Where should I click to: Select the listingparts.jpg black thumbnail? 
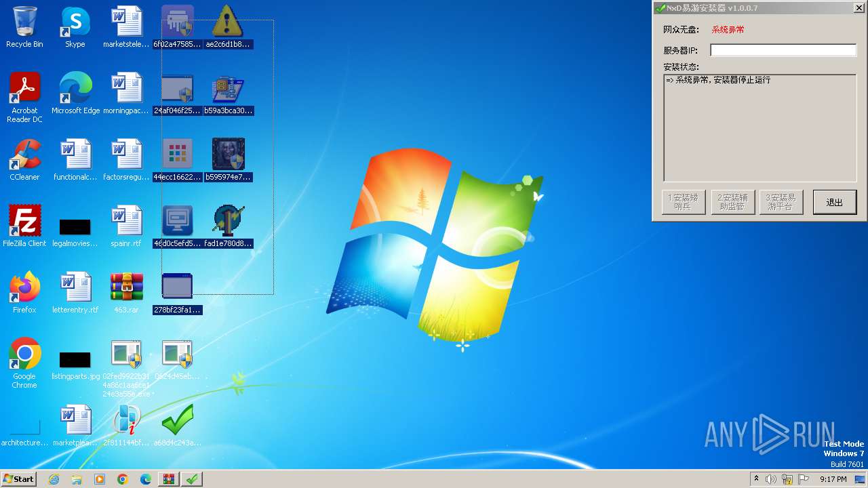click(x=75, y=365)
